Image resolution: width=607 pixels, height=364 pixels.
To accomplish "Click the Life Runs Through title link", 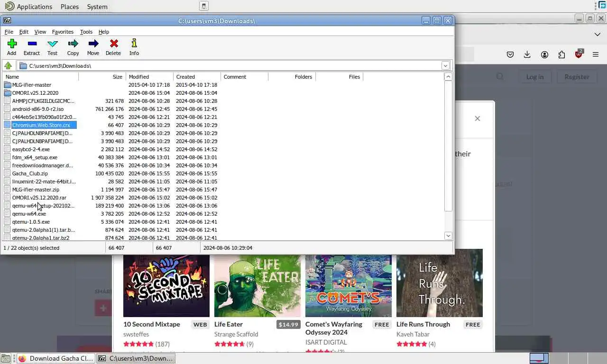I will pyautogui.click(x=423, y=324).
